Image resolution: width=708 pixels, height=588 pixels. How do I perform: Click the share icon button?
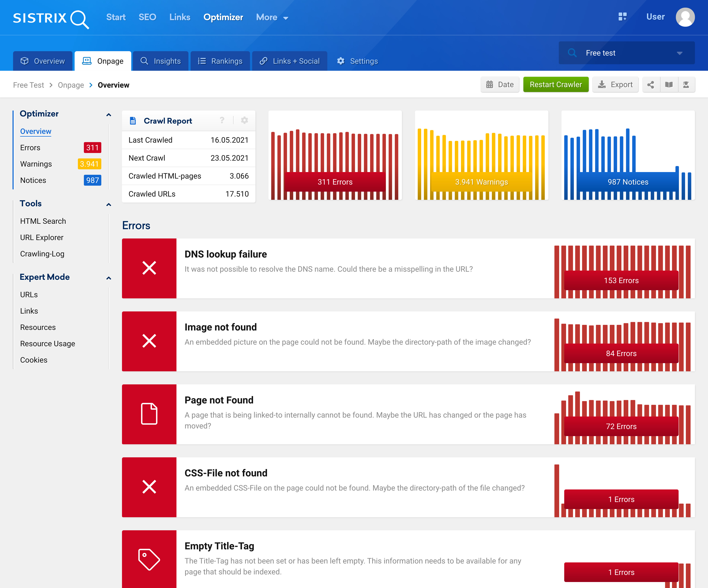click(x=651, y=85)
